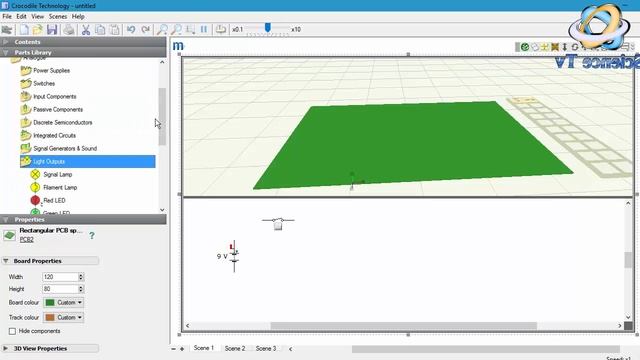
Task: Open Signal Generators & Sound folder
Action: tap(65, 149)
